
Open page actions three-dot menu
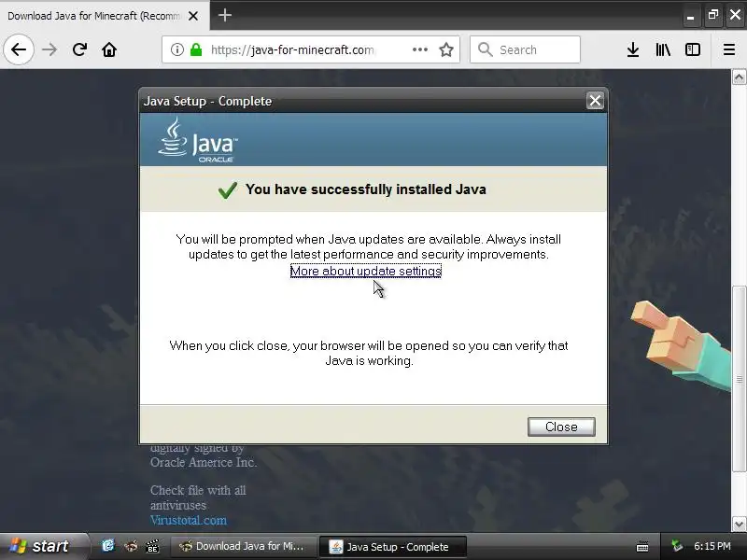[x=419, y=49]
